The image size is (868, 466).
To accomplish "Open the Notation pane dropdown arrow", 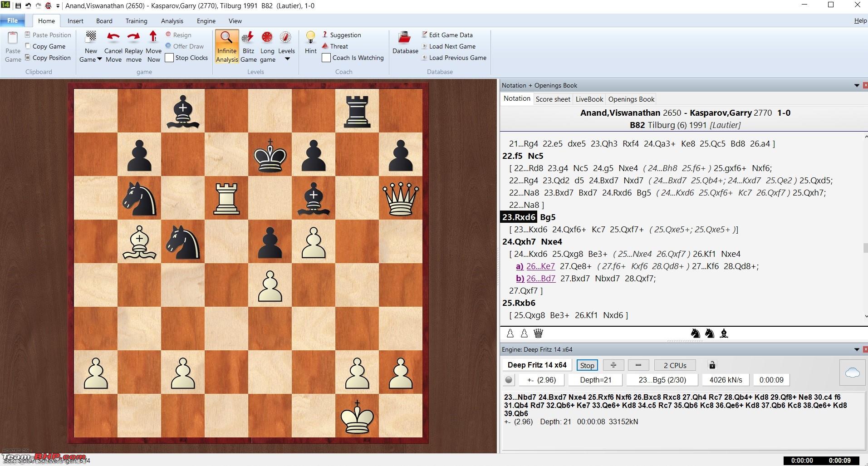I will (857, 85).
